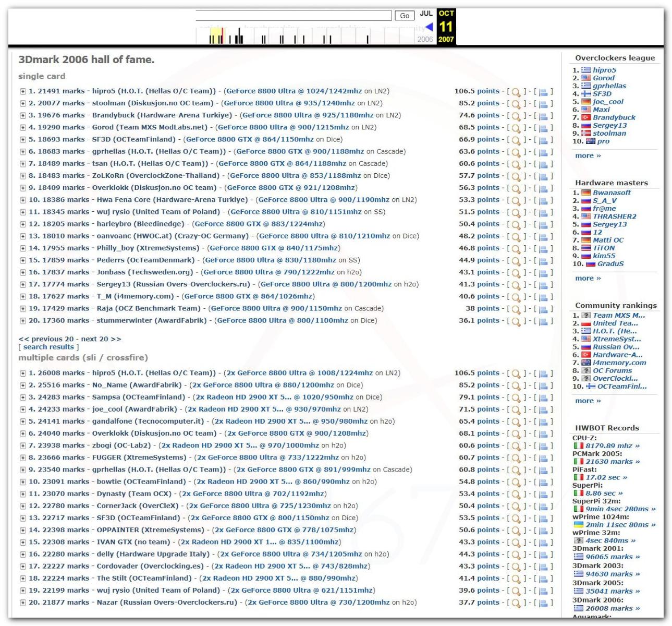672x626 pixels.
Task: Click the Italian flag next to CPU-Z record
Action: (578, 446)
